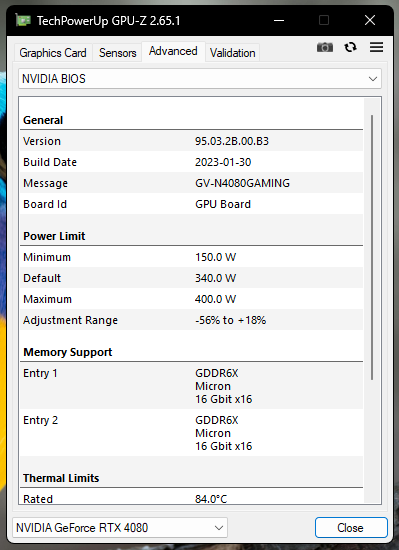Take a screenshot with the camera icon
Image resolution: width=399 pixels, height=550 pixels.
tap(325, 47)
